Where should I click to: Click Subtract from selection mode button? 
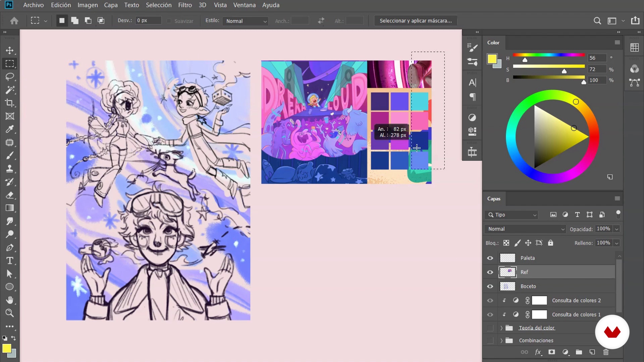click(88, 20)
